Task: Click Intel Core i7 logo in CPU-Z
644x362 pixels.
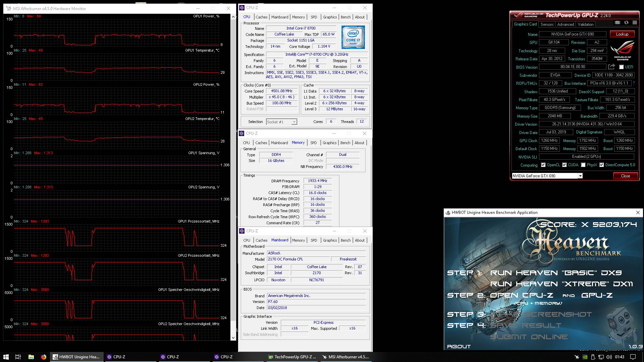Action: [x=353, y=37]
